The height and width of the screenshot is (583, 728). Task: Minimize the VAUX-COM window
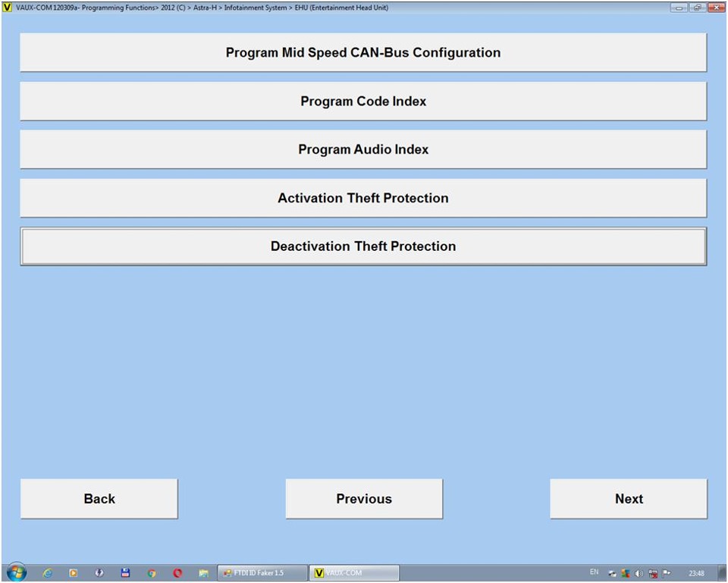[x=679, y=8]
